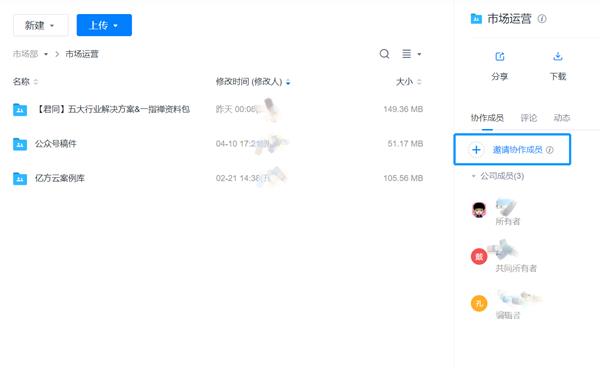Screen dimensions: 600x368
Task: Click the 105.56 MB size value
Action: [x=403, y=178]
